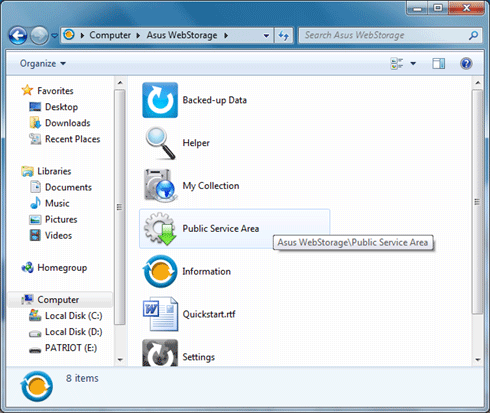Select Local Disk (D:) in sidebar
This screenshot has width=490, height=413.
tap(74, 332)
